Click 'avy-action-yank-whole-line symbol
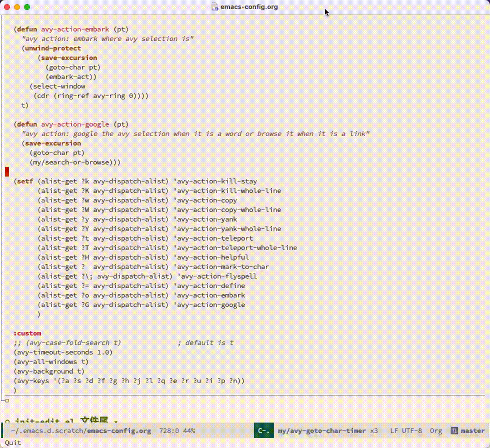Image resolution: width=490 pixels, height=448 pixels. pyautogui.click(x=227, y=229)
